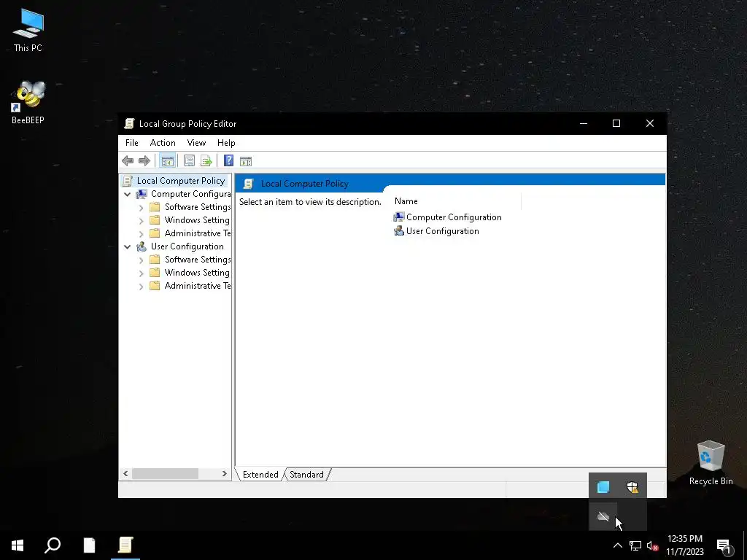Open the File menu

[132, 143]
